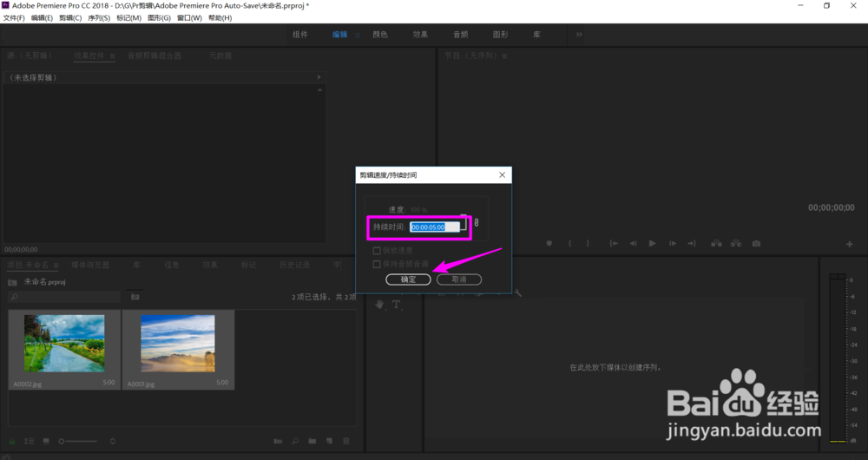Create new search bin beside search box
The width and height of the screenshot is (868, 460).
(135, 297)
